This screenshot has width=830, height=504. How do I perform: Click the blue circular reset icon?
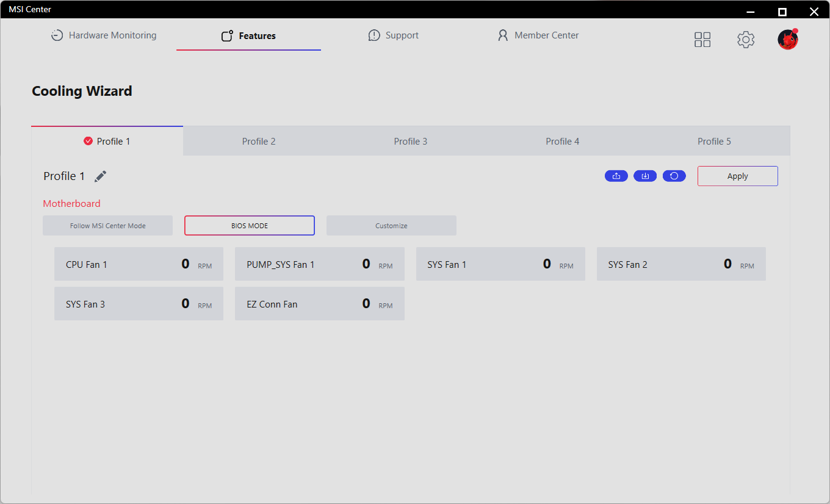(x=674, y=176)
